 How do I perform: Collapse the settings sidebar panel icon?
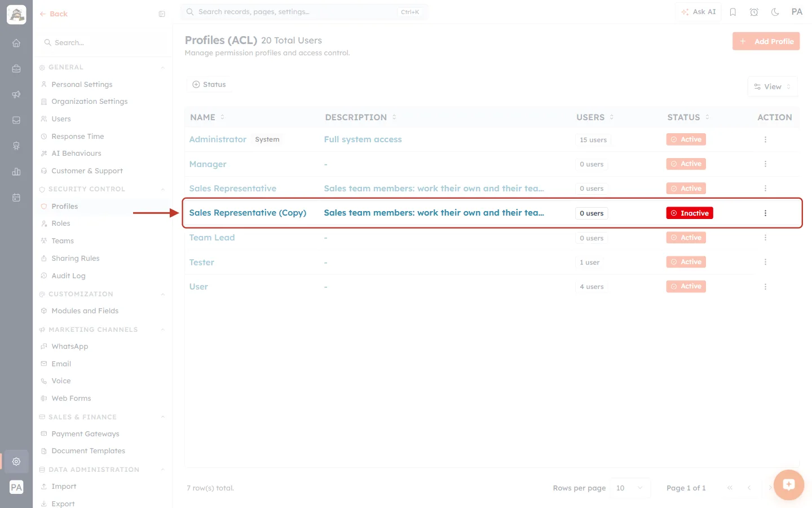click(162, 14)
